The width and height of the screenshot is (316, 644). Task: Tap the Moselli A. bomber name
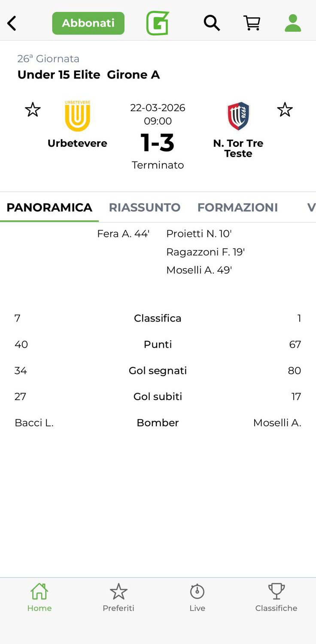pyautogui.click(x=277, y=422)
